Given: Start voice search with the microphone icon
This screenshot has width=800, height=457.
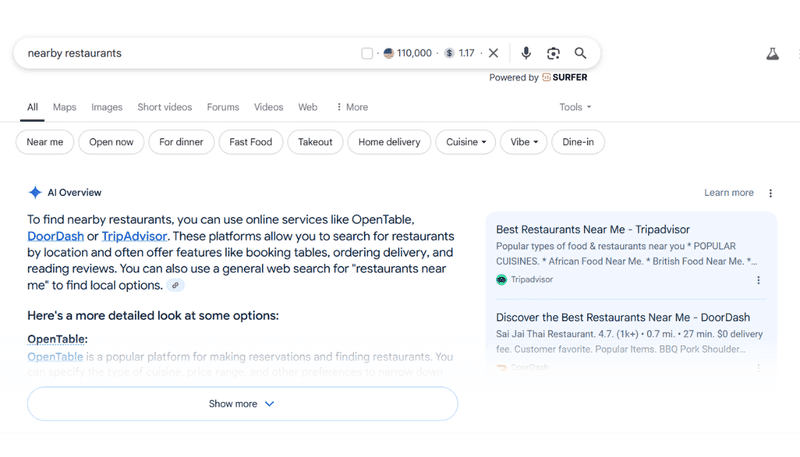Looking at the screenshot, I should click(526, 53).
